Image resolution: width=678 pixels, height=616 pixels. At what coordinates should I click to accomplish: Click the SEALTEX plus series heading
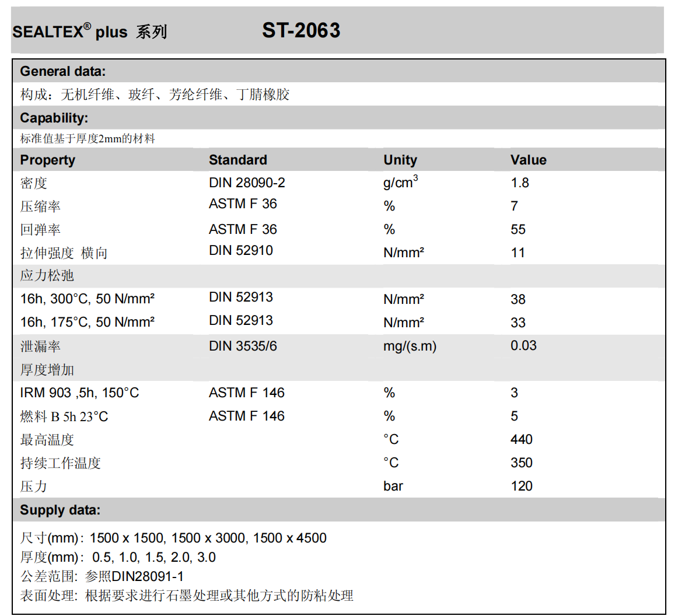pyautogui.click(x=90, y=32)
